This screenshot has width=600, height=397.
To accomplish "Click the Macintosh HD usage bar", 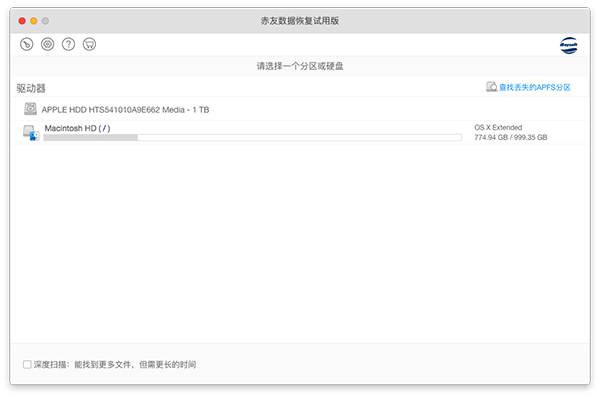I will 253,138.
